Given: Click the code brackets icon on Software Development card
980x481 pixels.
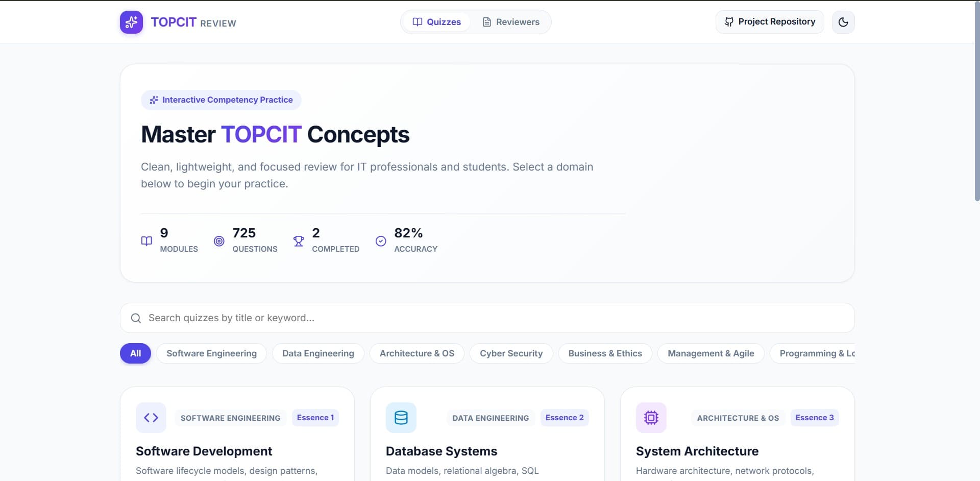Looking at the screenshot, I should pyautogui.click(x=151, y=418).
